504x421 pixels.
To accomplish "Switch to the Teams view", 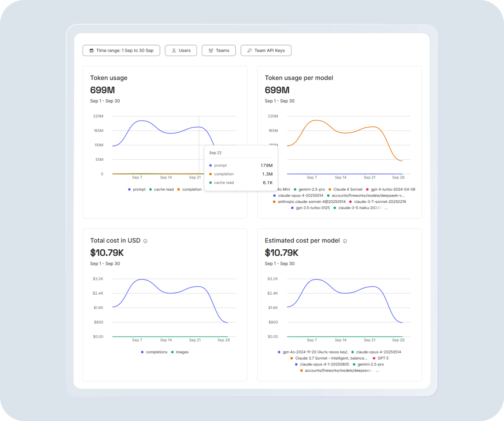I will tap(219, 50).
